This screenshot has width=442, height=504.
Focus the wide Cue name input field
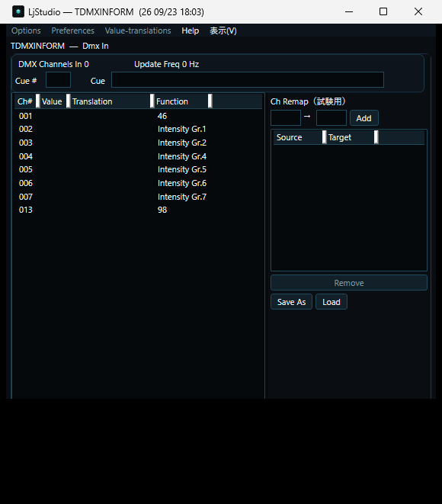point(248,80)
